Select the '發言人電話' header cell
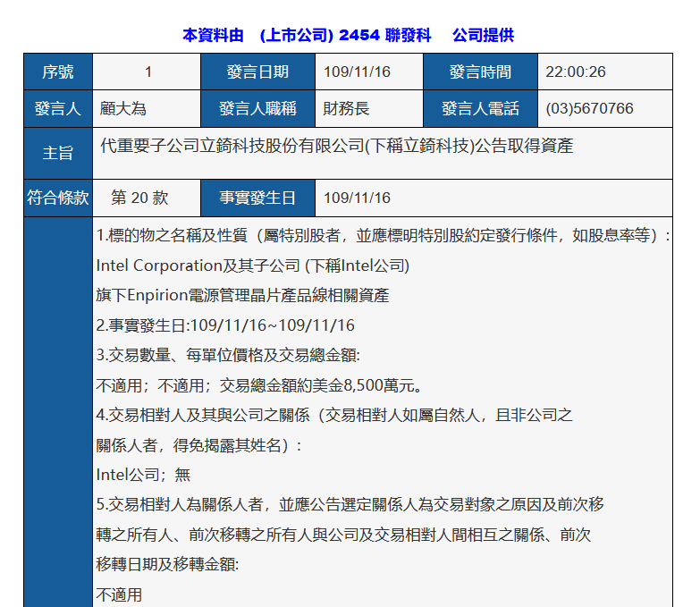Screen dimensions: 700x607 click(x=480, y=108)
